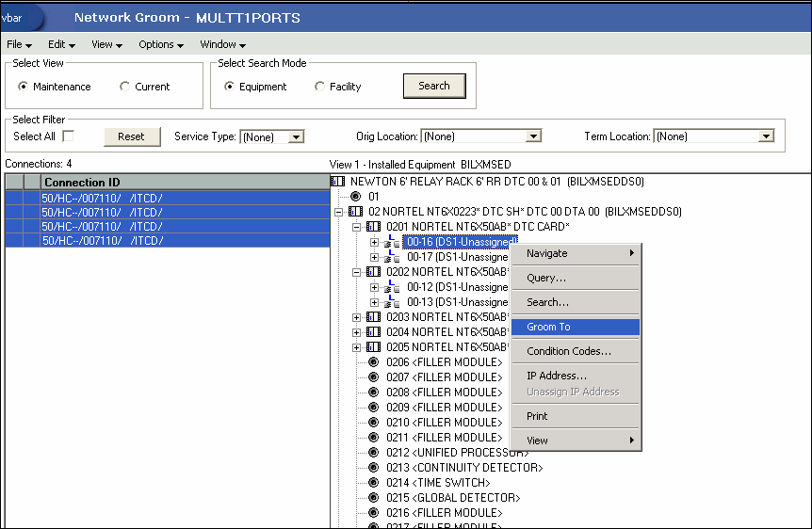Click the port icon beside 00-17 DS1-Unassigned
The image size is (812, 529).
[392, 257]
